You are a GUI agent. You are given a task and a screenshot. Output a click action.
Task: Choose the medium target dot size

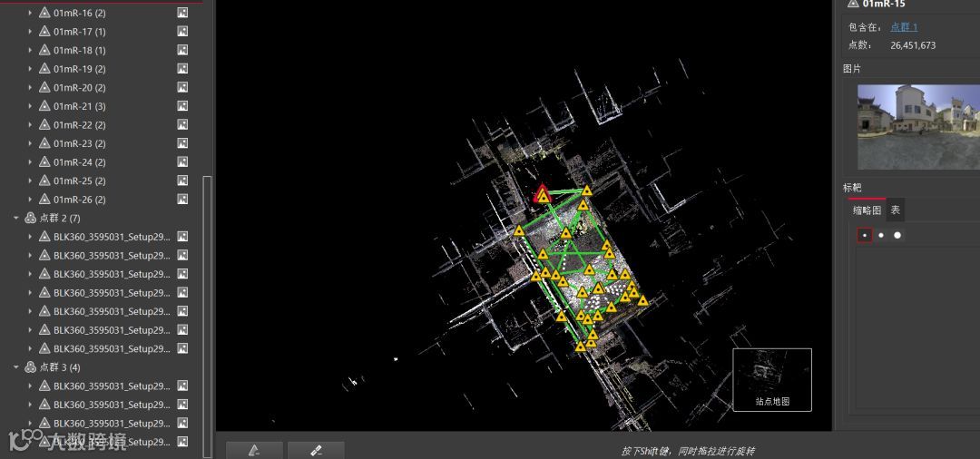[x=880, y=236]
